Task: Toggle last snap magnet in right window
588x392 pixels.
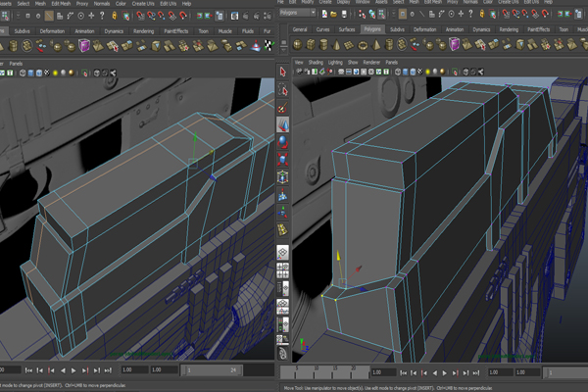Action: [x=545, y=15]
